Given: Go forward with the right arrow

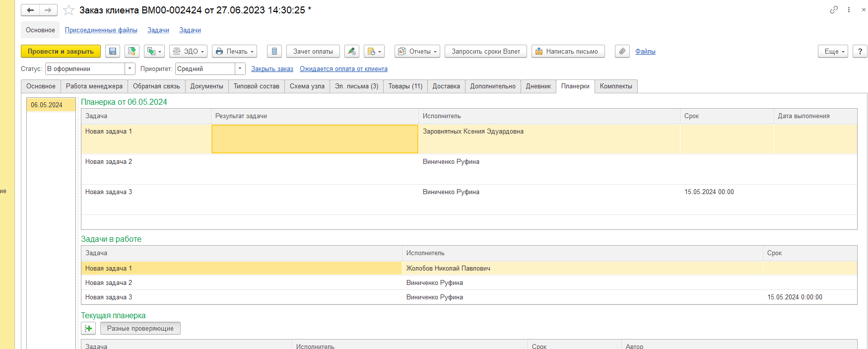Looking at the screenshot, I should [x=48, y=10].
